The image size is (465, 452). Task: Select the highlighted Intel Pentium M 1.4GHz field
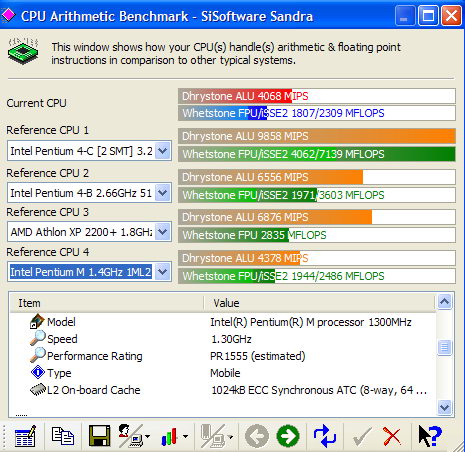(x=81, y=272)
